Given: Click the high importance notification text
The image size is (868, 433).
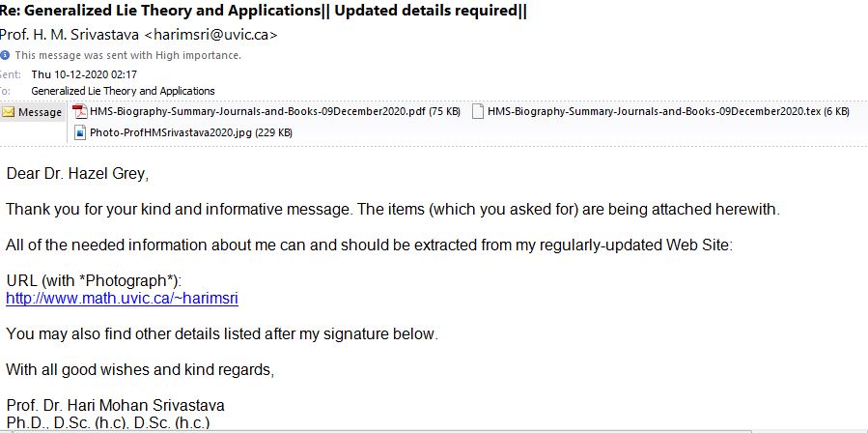Looking at the screenshot, I should pyautogui.click(x=127, y=55).
